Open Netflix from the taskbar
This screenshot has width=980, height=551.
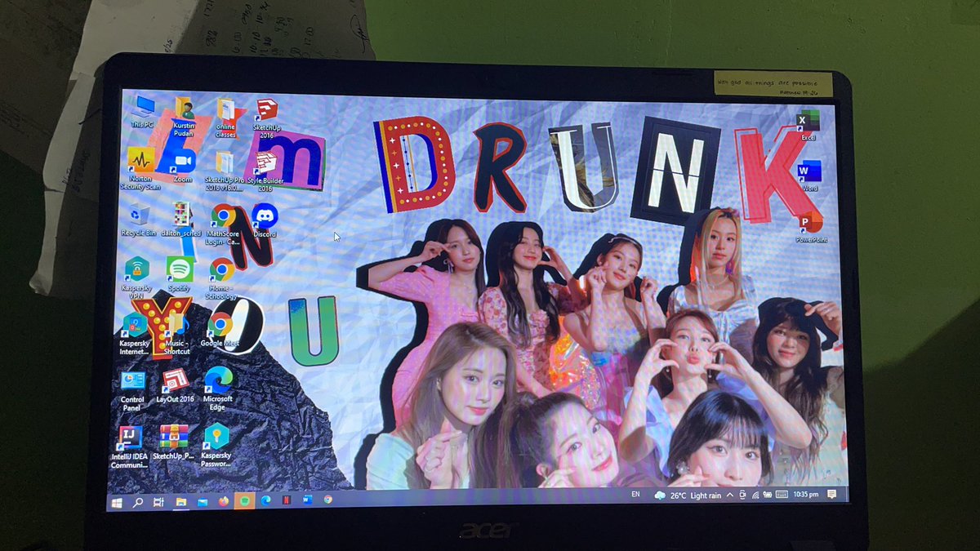(287, 500)
